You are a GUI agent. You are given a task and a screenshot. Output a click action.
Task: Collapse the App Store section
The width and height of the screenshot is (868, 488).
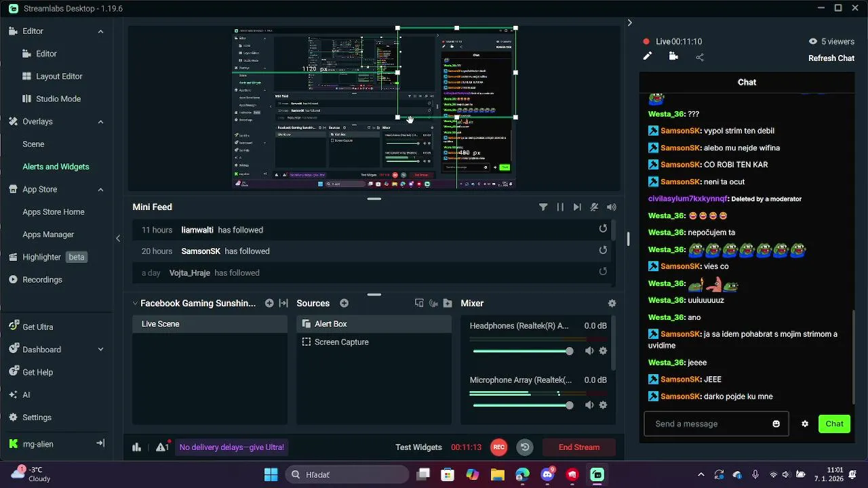tap(100, 190)
